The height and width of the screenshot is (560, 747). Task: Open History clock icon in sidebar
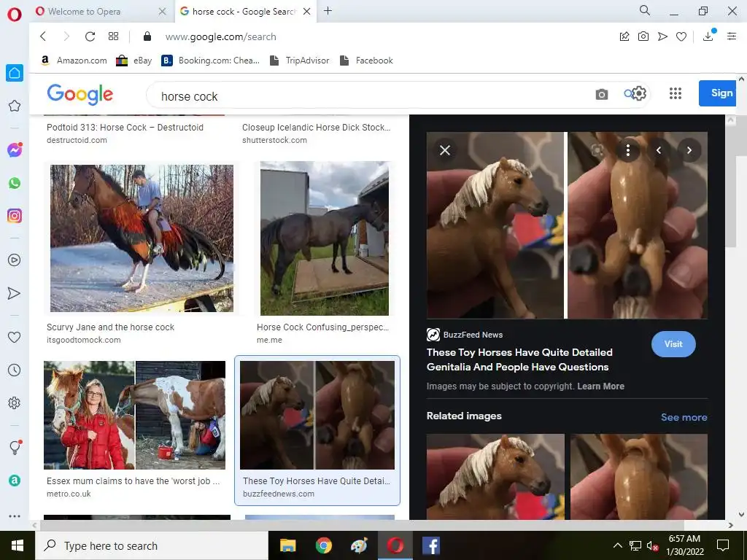tap(15, 370)
